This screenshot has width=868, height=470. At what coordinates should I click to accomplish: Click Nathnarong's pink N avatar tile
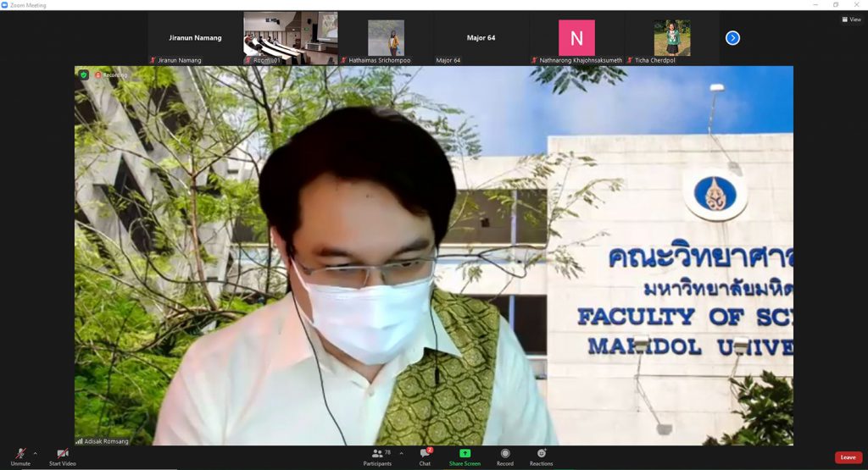tap(576, 38)
